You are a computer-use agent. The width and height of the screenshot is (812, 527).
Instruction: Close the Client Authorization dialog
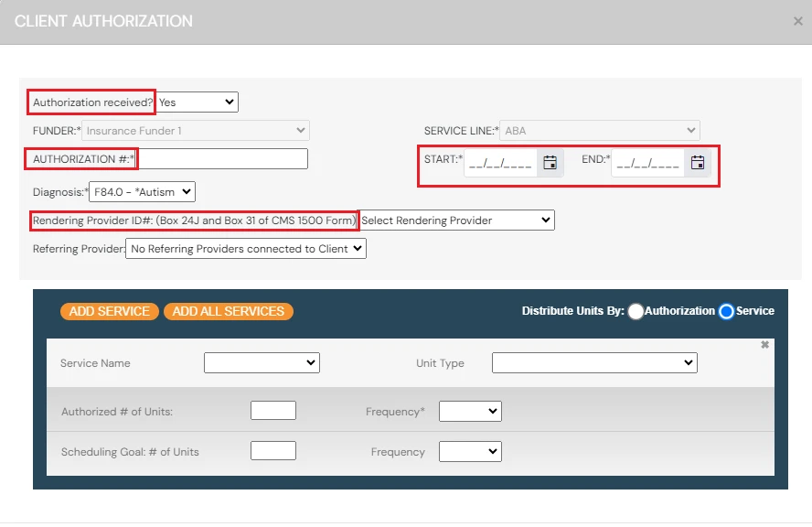click(x=799, y=22)
